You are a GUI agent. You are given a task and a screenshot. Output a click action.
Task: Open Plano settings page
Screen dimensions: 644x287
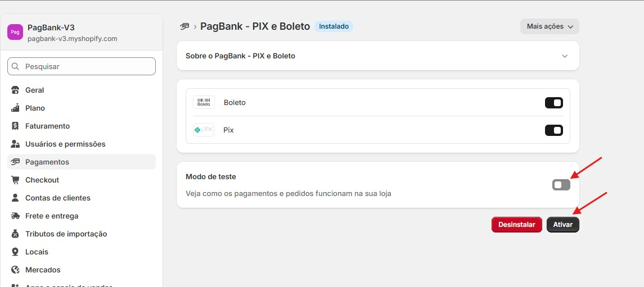82,108
